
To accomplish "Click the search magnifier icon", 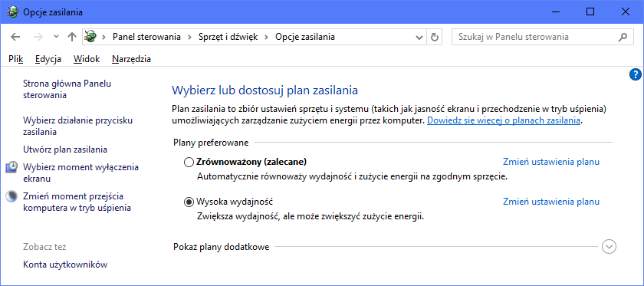I will pyautogui.click(x=623, y=37).
